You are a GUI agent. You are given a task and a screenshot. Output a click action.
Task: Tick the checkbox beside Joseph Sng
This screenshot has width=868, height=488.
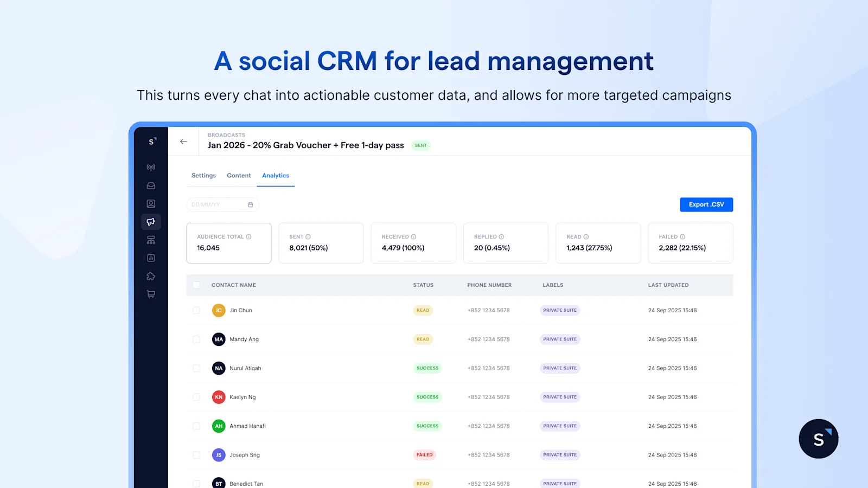pos(196,455)
